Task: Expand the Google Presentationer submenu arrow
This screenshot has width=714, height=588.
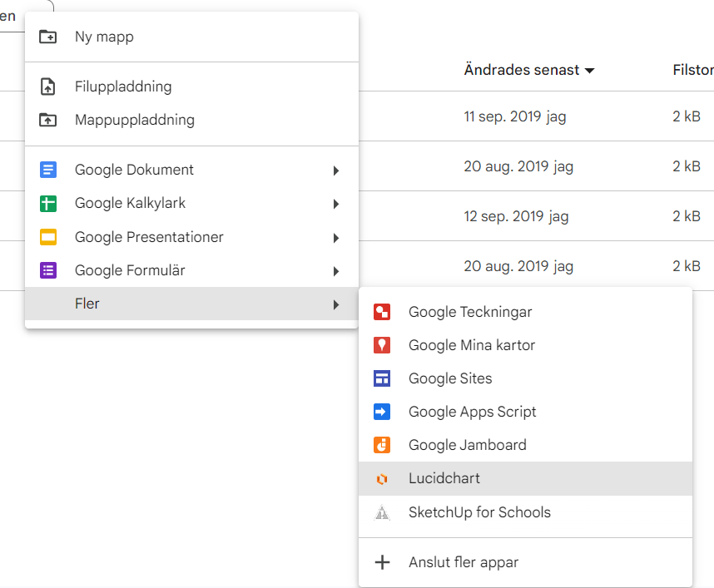Action: (x=336, y=238)
